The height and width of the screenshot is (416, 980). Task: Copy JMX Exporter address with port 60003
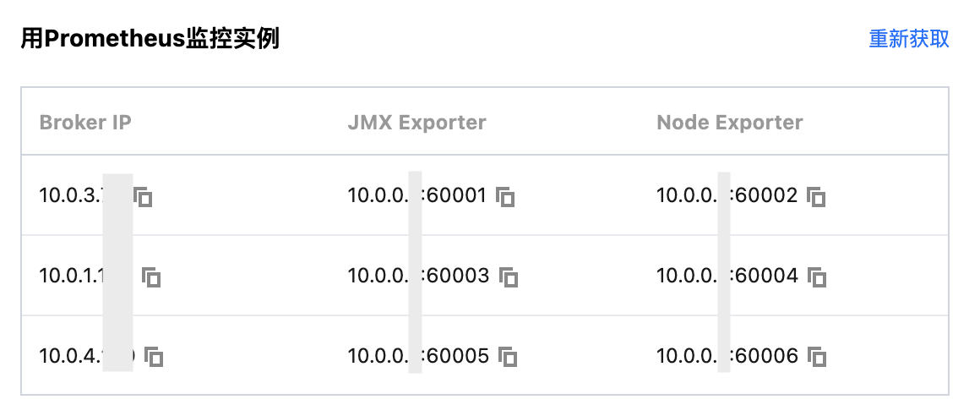pos(509,276)
